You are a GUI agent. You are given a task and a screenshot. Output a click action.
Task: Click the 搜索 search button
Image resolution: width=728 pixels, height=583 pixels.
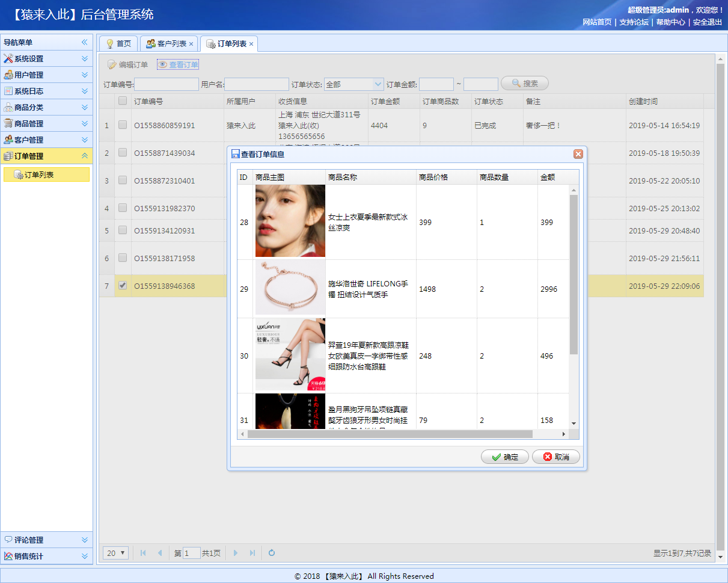(525, 84)
